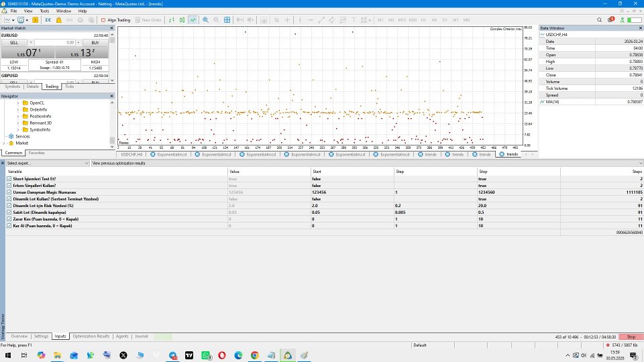Image resolution: width=644 pixels, height=362 pixels.
Task: Open the File menu
Action: (13, 11)
